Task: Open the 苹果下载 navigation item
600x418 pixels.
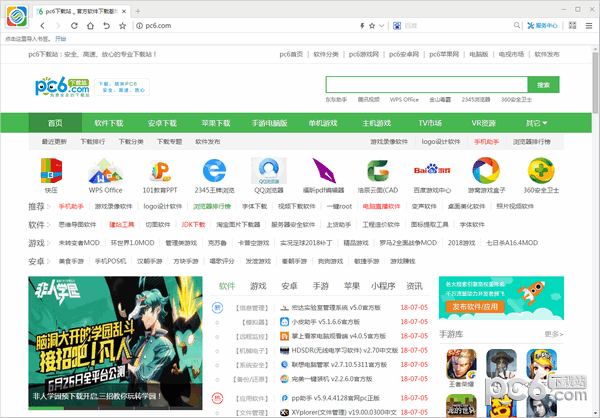Action: (x=216, y=123)
